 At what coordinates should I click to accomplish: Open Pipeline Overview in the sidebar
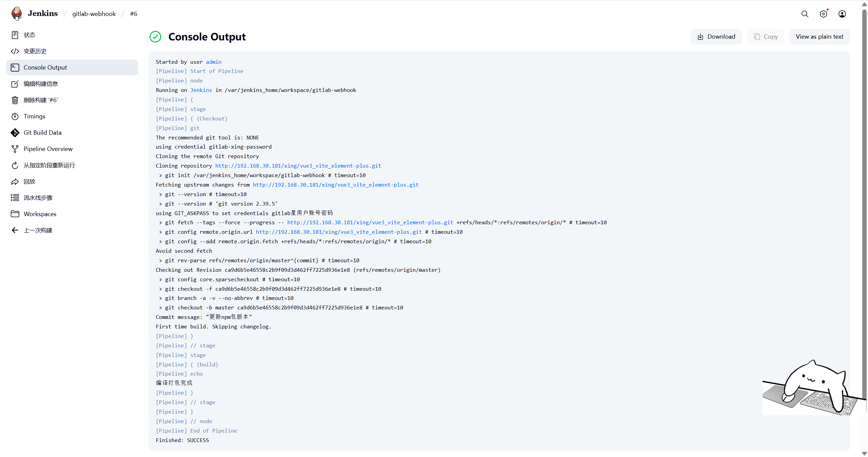point(72,149)
